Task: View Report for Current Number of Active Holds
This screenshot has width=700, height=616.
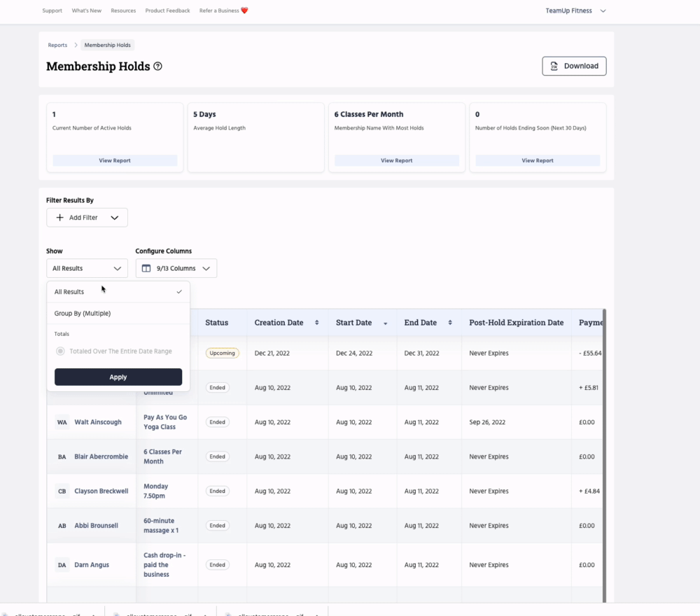Action: [x=114, y=160]
